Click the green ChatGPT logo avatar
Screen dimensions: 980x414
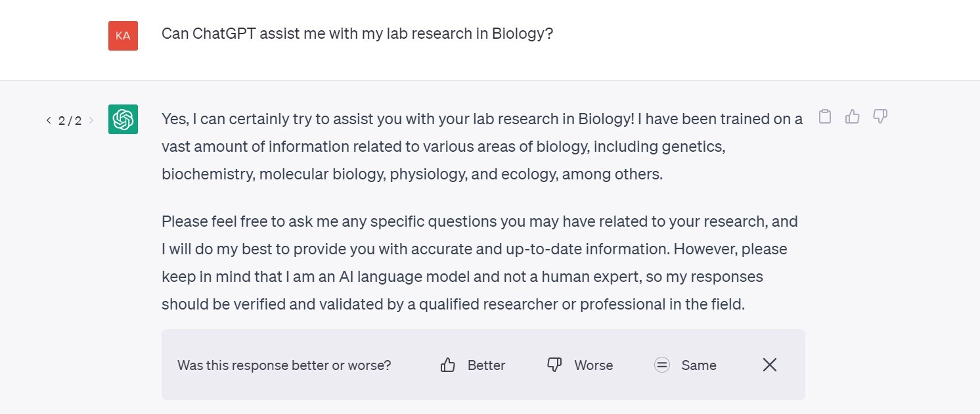(x=123, y=120)
